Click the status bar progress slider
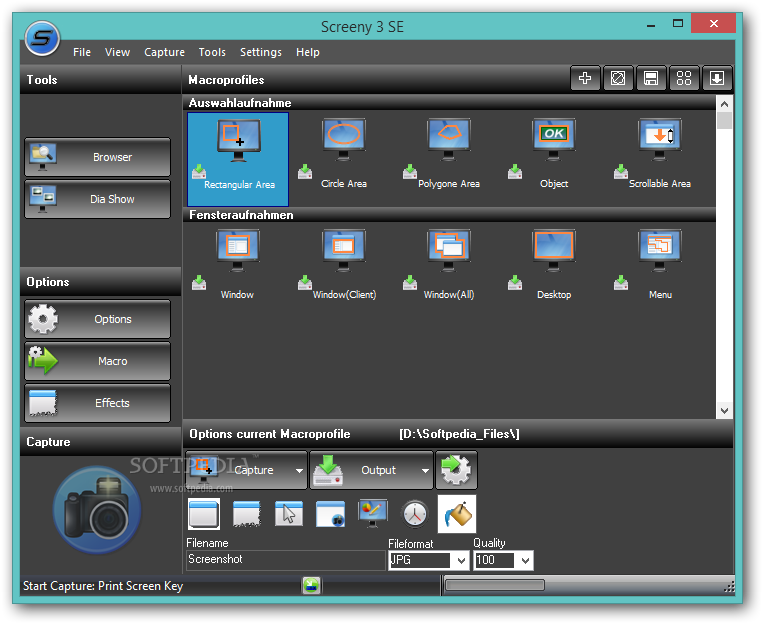Viewport: 763px width, 624px height. coord(494,585)
